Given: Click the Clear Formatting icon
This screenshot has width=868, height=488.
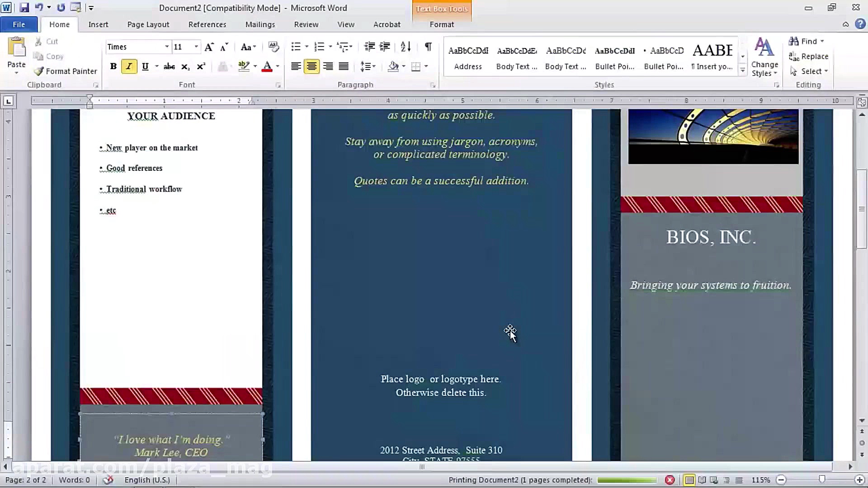Looking at the screenshot, I should [x=273, y=47].
